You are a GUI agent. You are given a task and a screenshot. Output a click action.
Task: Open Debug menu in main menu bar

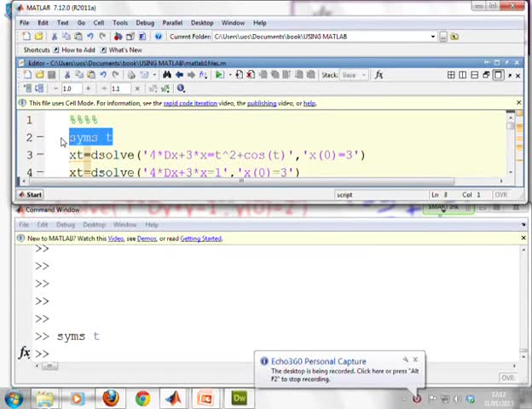145,23
